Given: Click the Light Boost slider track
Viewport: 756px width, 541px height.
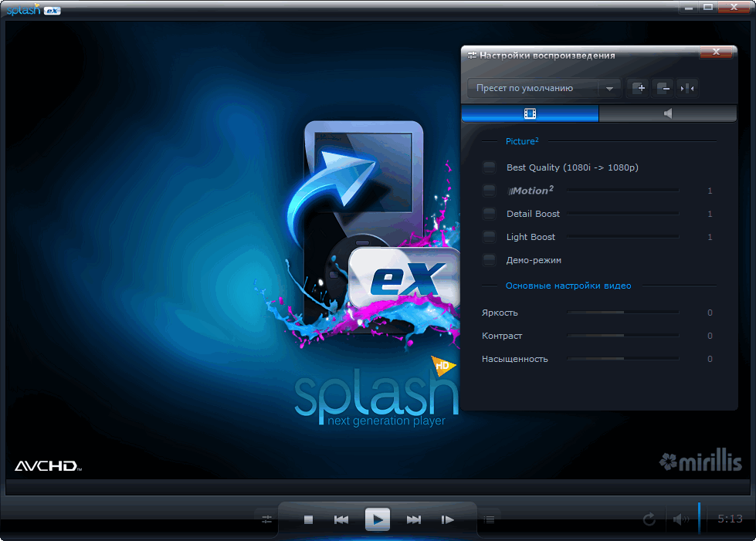Looking at the screenshot, I should point(623,236).
